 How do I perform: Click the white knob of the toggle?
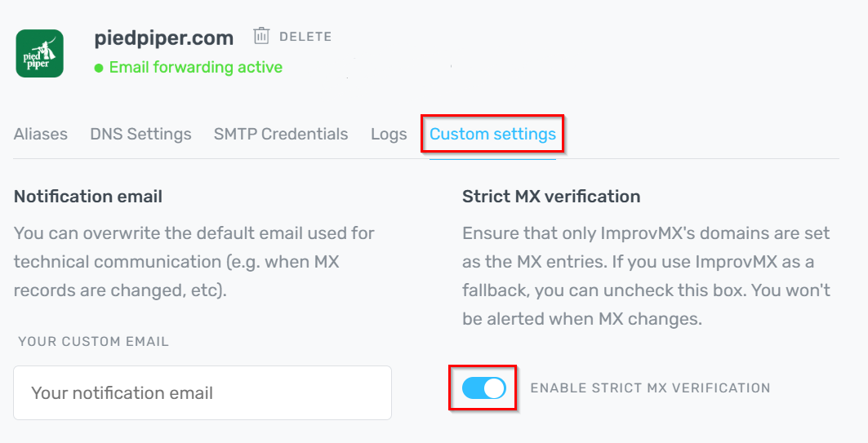coord(494,388)
